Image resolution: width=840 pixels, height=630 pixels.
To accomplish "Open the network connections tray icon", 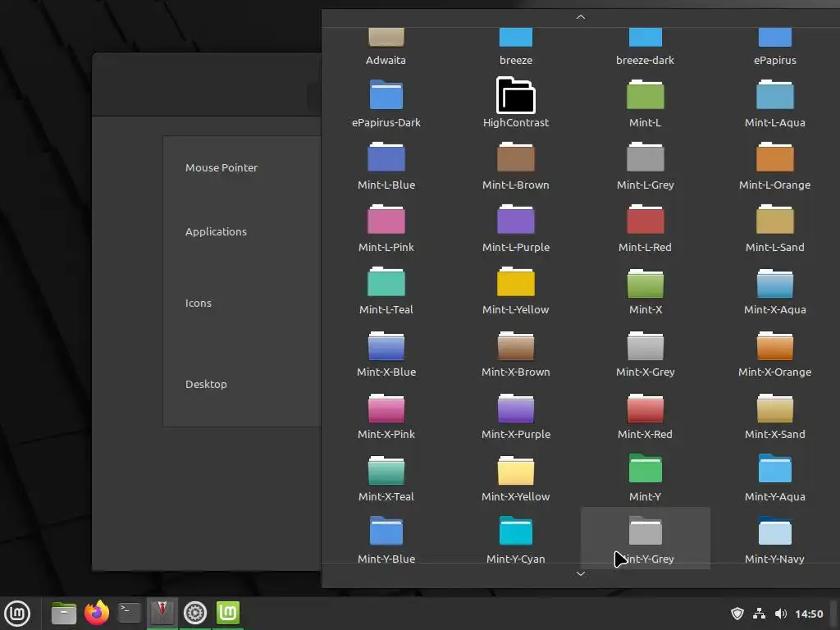I will tap(759, 614).
